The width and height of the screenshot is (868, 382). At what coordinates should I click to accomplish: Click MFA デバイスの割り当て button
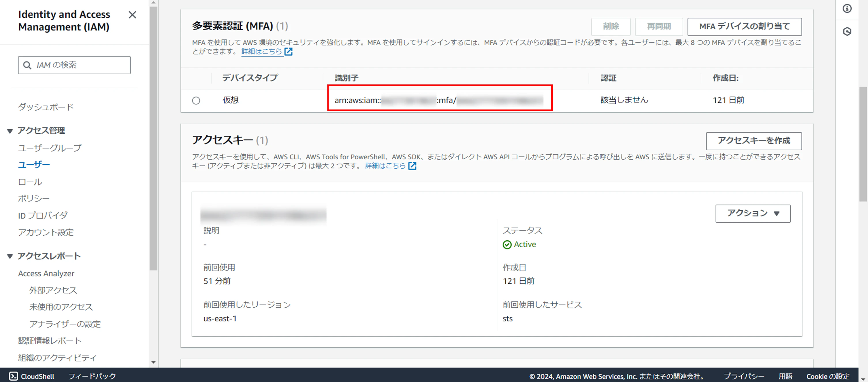(x=744, y=27)
